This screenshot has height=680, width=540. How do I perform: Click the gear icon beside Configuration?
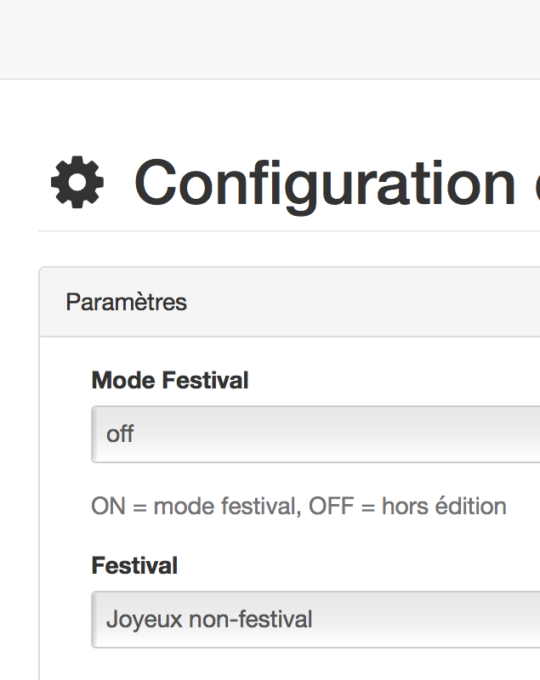[77, 182]
